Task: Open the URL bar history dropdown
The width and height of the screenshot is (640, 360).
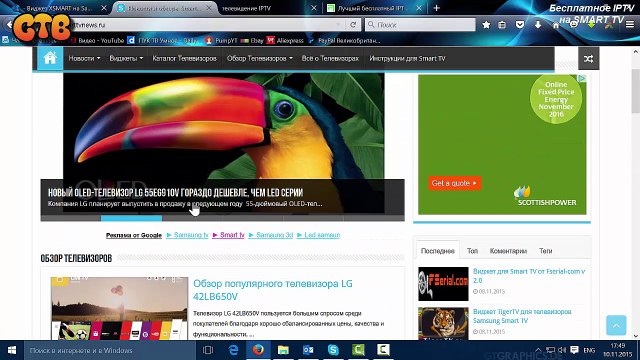Action: point(338,25)
